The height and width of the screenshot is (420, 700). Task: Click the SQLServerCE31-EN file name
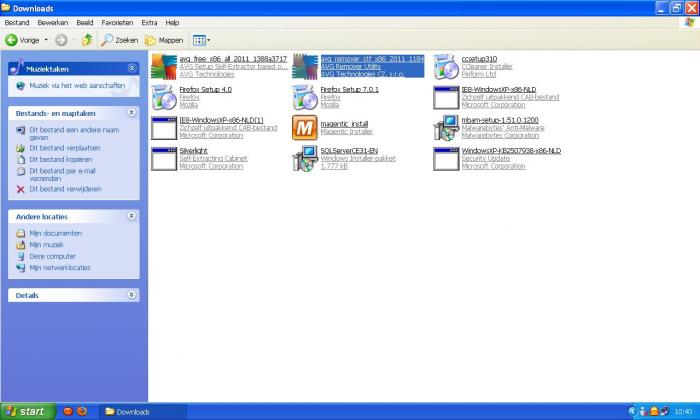click(x=349, y=150)
